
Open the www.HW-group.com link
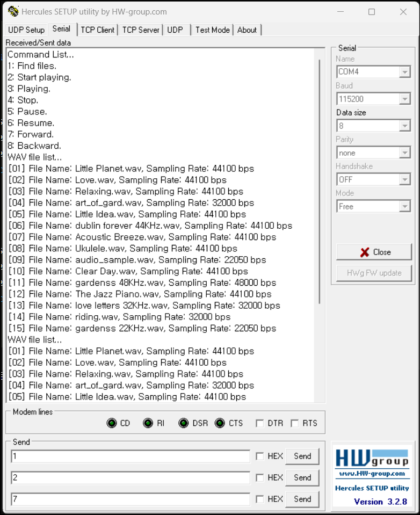point(372,474)
